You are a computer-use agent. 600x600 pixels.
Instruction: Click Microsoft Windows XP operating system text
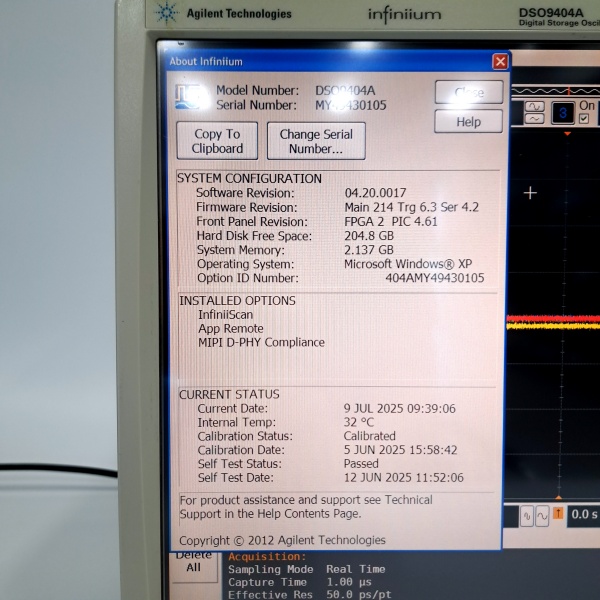(408, 264)
